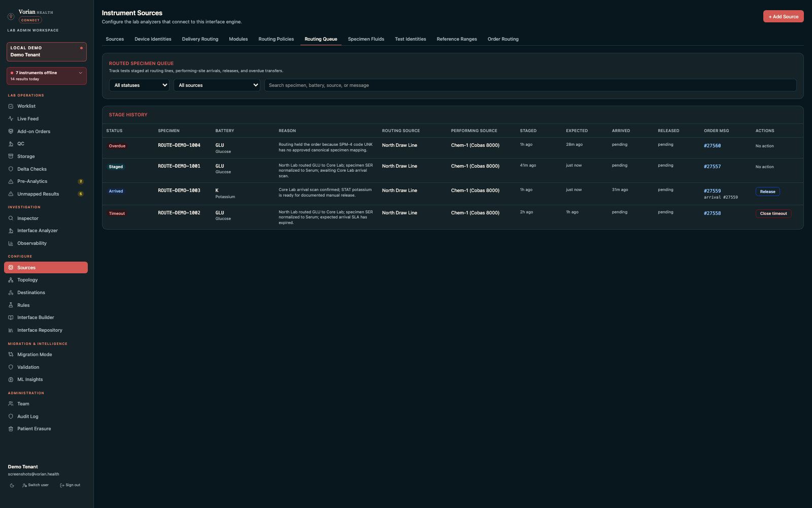
Task: Click the Vorian Health logo icon
Action: click(x=11, y=16)
